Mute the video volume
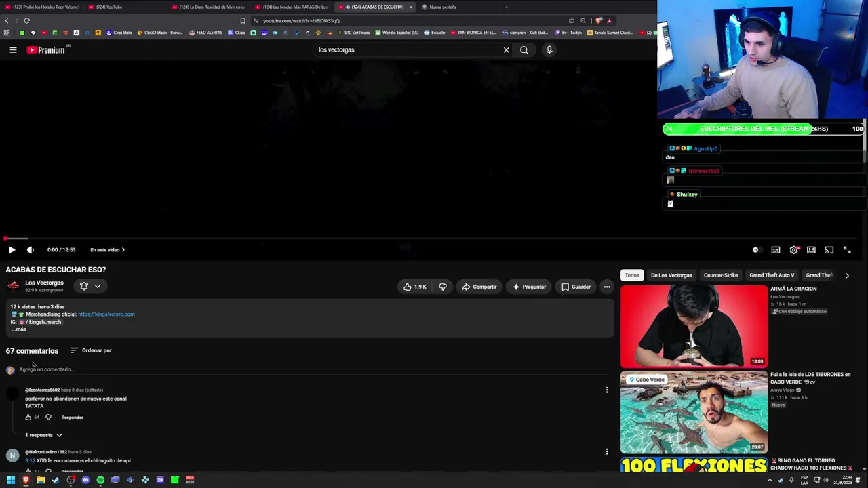Image resolution: width=868 pixels, height=488 pixels. 30,250
